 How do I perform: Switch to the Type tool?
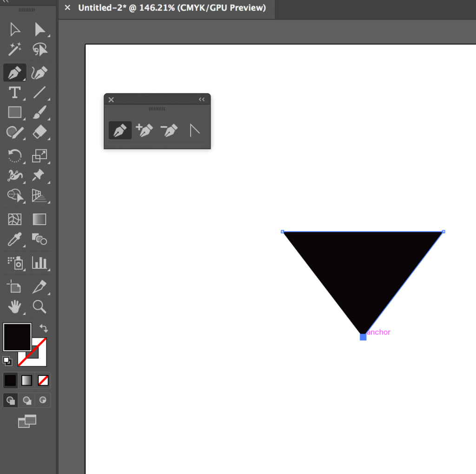tap(14, 93)
